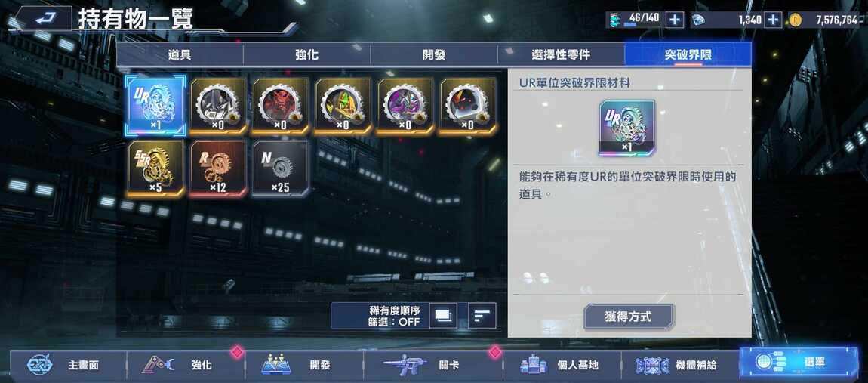Switch to the 選擇性零件 tab
This screenshot has width=868, height=383.
tap(561, 55)
